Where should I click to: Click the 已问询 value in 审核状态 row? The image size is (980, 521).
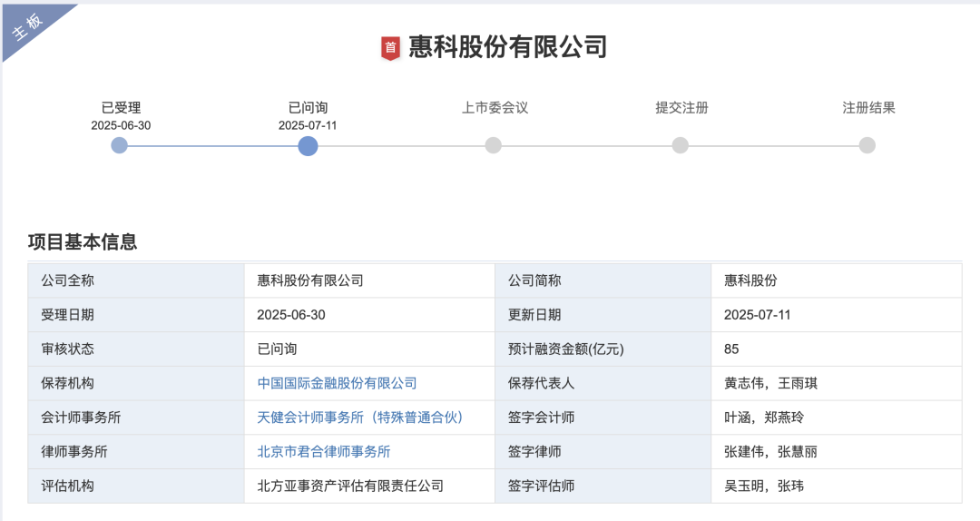tap(277, 349)
